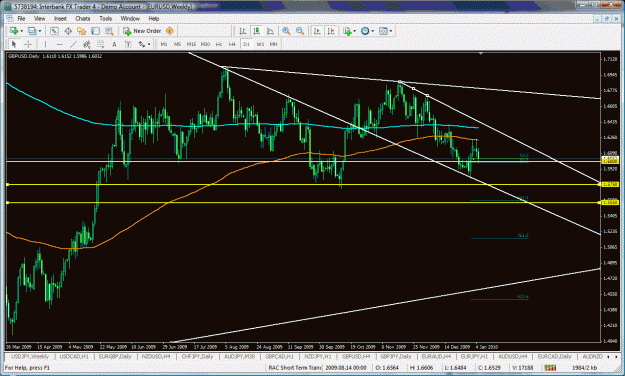Screen dimensions: 625x376
Task: Open the View menu
Action: tap(39, 19)
